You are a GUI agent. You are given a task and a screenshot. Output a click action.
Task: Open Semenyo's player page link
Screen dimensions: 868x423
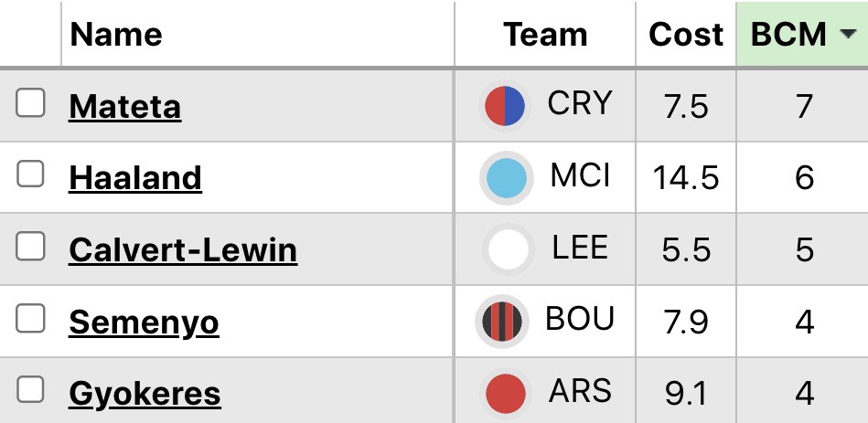(x=145, y=322)
